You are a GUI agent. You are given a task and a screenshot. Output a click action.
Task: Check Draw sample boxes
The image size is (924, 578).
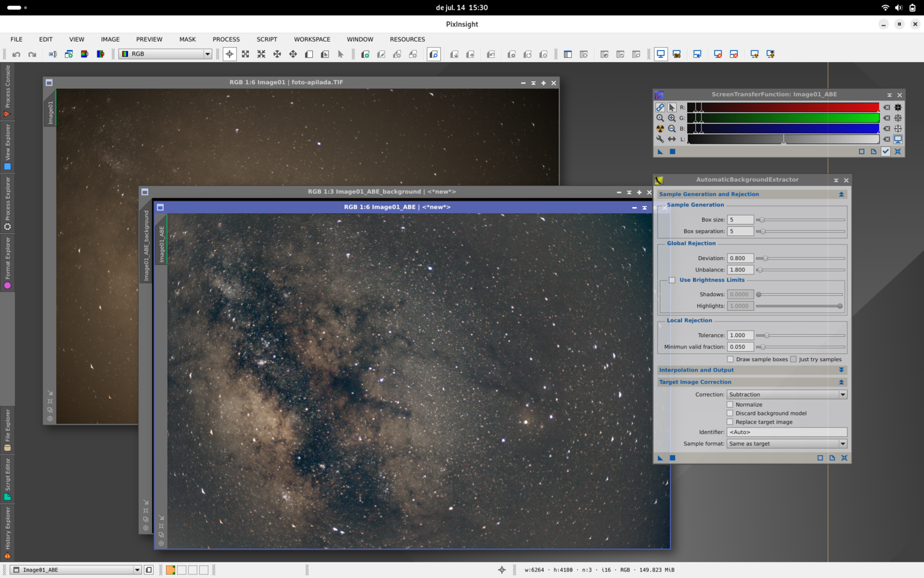point(730,359)
